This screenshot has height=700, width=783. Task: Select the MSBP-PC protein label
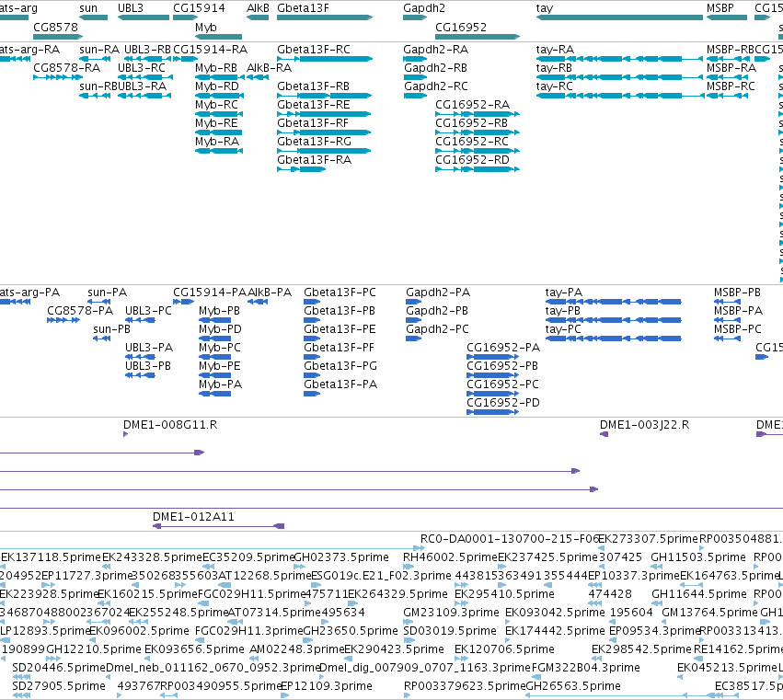pos(738,329)
